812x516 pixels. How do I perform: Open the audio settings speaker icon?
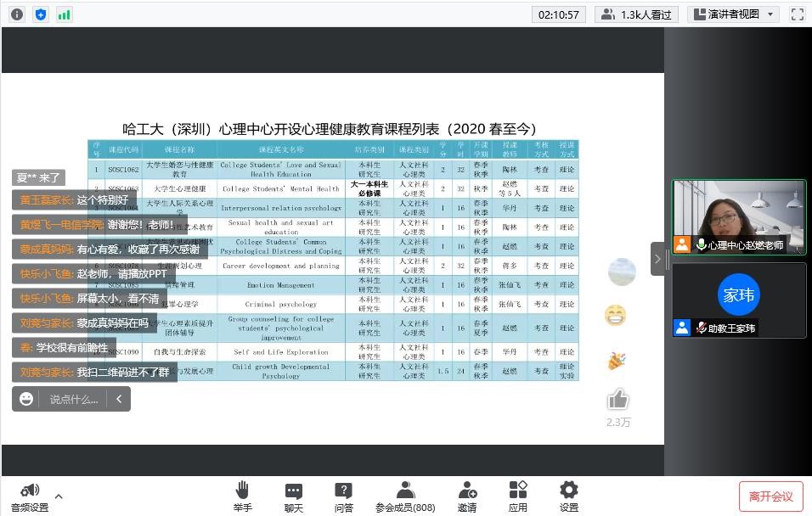(x=29, y=491)
